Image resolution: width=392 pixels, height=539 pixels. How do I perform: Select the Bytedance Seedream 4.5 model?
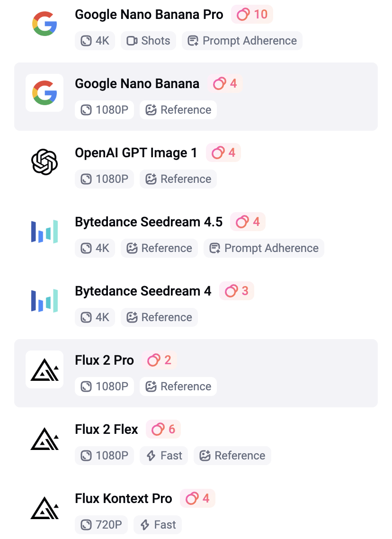point(149,222)
